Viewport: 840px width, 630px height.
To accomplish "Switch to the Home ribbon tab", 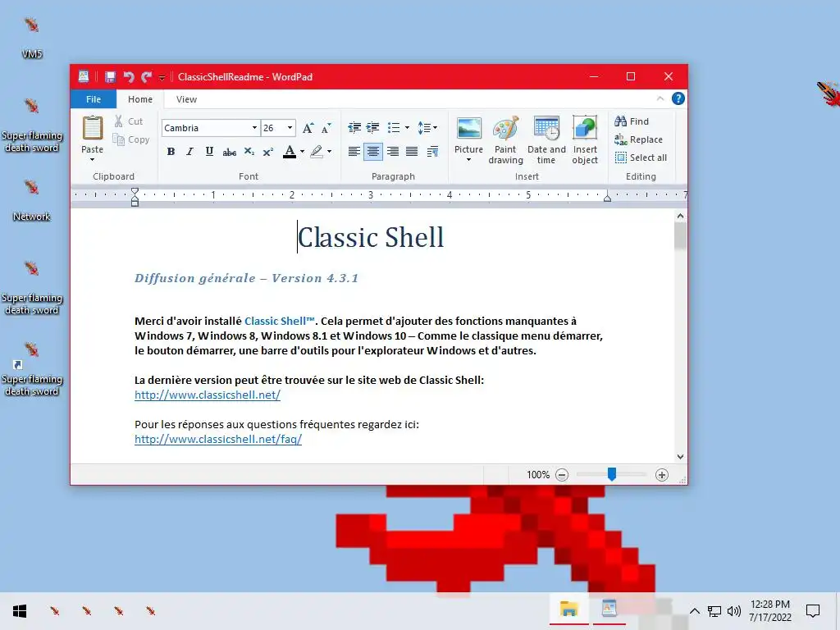I will point(139,99).
